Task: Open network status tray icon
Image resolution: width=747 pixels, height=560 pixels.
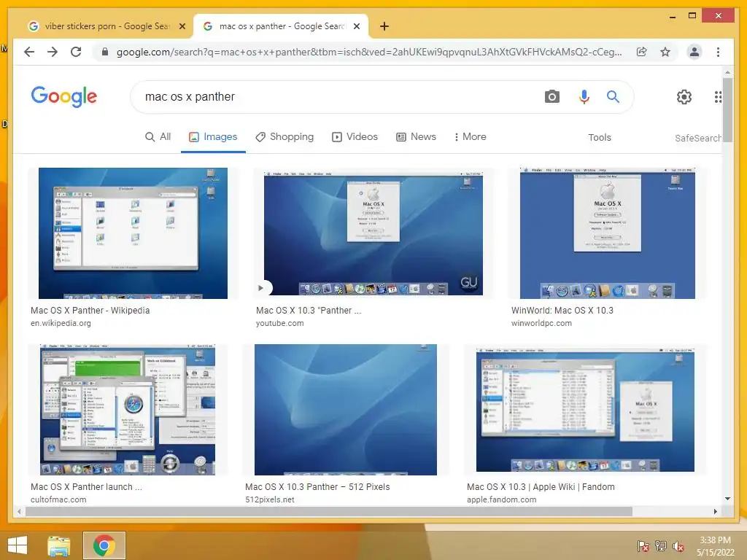Action: click(661, 545)
